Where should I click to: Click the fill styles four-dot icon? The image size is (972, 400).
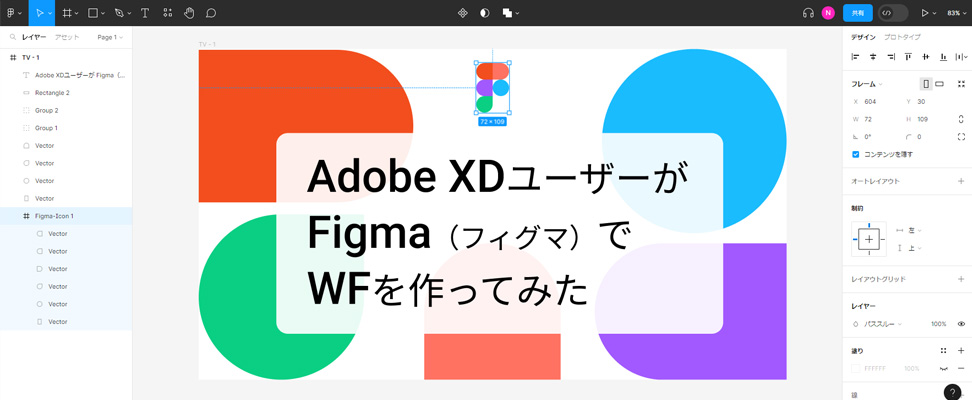click(x=943, y=350)
